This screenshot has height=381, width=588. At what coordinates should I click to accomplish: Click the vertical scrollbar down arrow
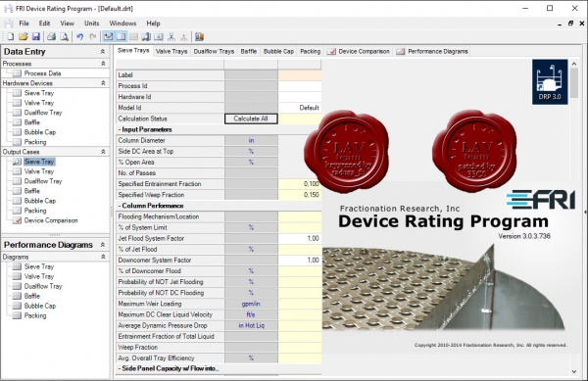click(x=574, y=371)
